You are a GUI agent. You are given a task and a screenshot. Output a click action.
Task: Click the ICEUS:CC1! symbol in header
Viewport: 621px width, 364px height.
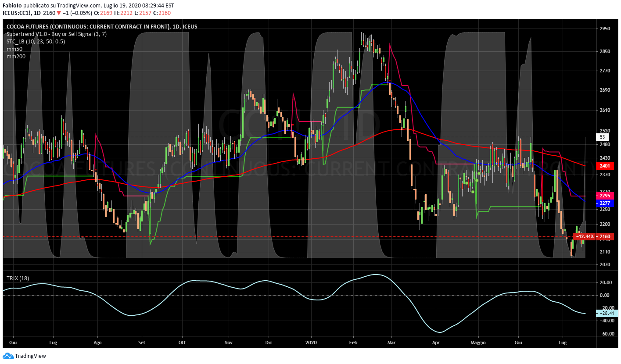pyautogui.click(x=17, y=13)
